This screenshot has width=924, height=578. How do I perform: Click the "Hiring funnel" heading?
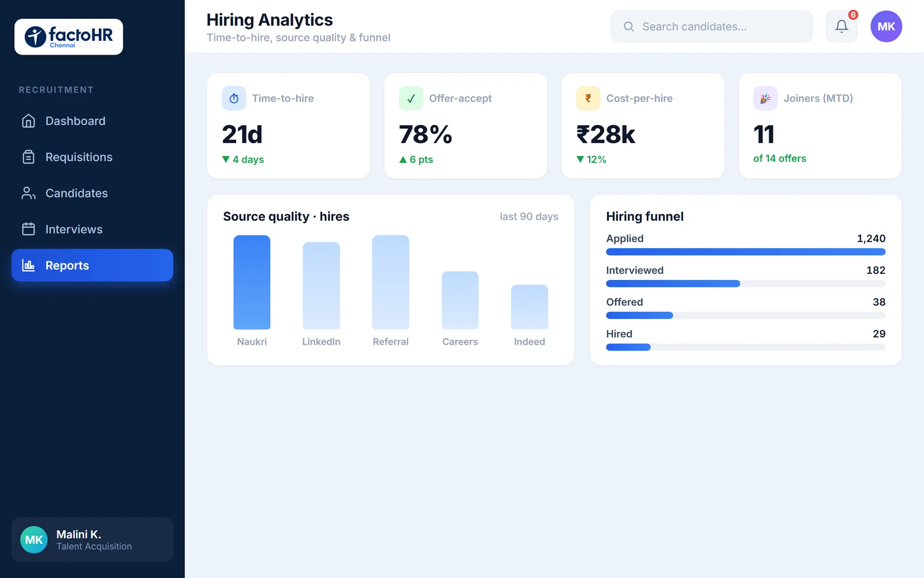645,216
